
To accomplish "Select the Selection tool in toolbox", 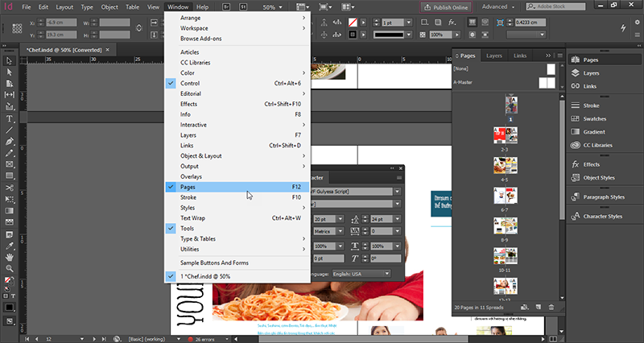I will tap(9, 61).
